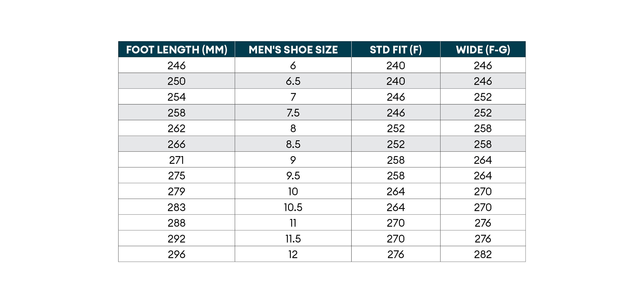Click foot length value 254
Image resolution: width=644 pixels, height=303 pixels.
point(176,97)
